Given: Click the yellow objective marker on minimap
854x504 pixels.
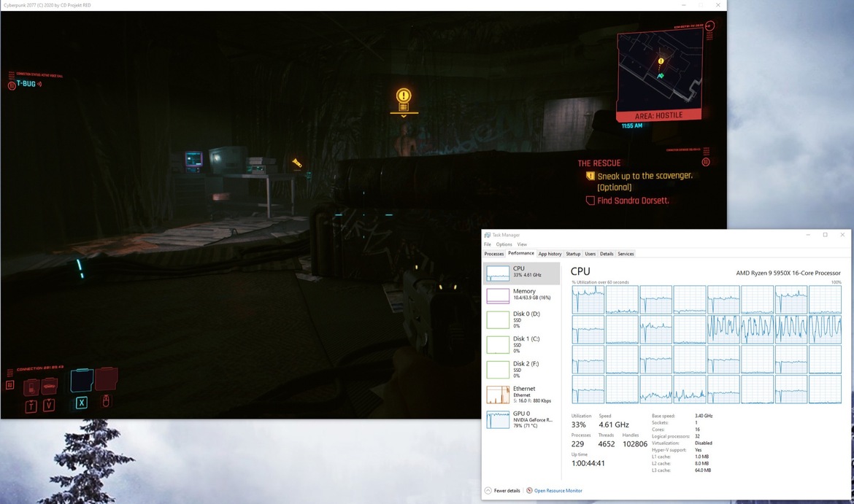Looking at the screenshot, I should click(x=661, y=61).
